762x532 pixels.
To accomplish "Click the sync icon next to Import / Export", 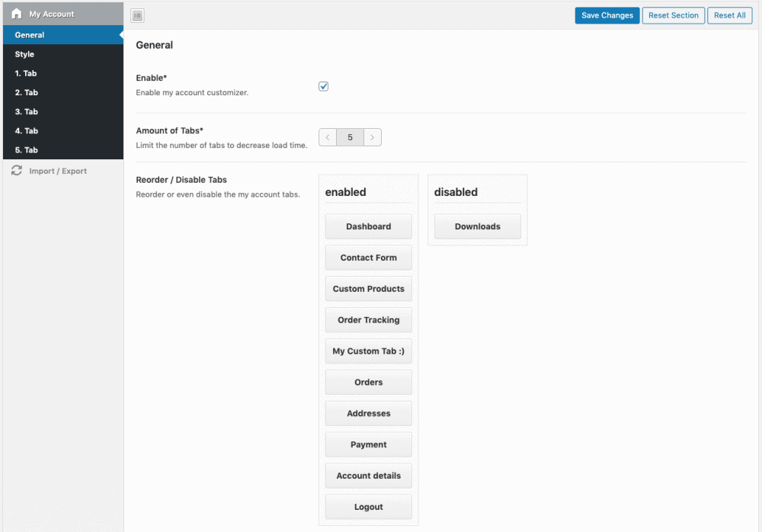I will [16, 171].
